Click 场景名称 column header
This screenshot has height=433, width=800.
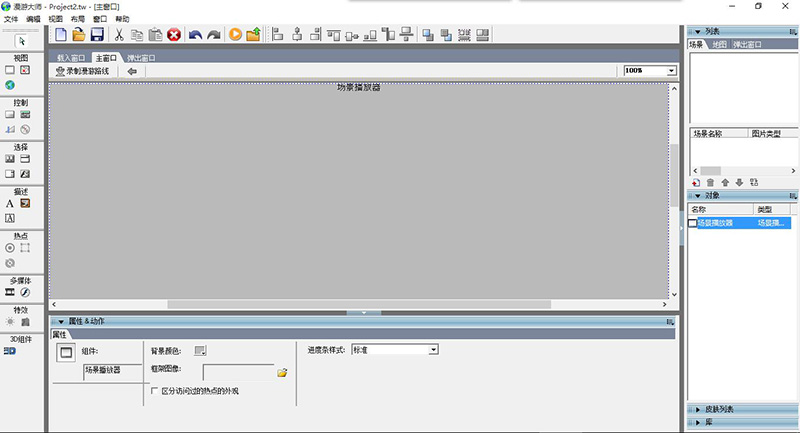coord(719,134)
